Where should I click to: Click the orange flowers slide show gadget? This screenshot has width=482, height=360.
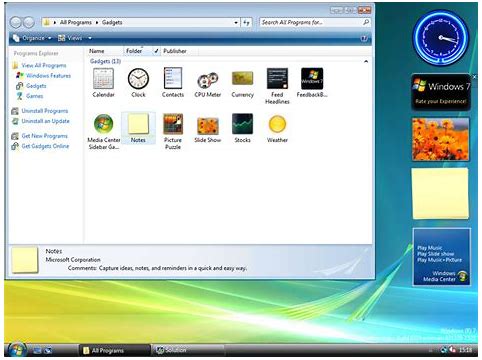(440, 139)
